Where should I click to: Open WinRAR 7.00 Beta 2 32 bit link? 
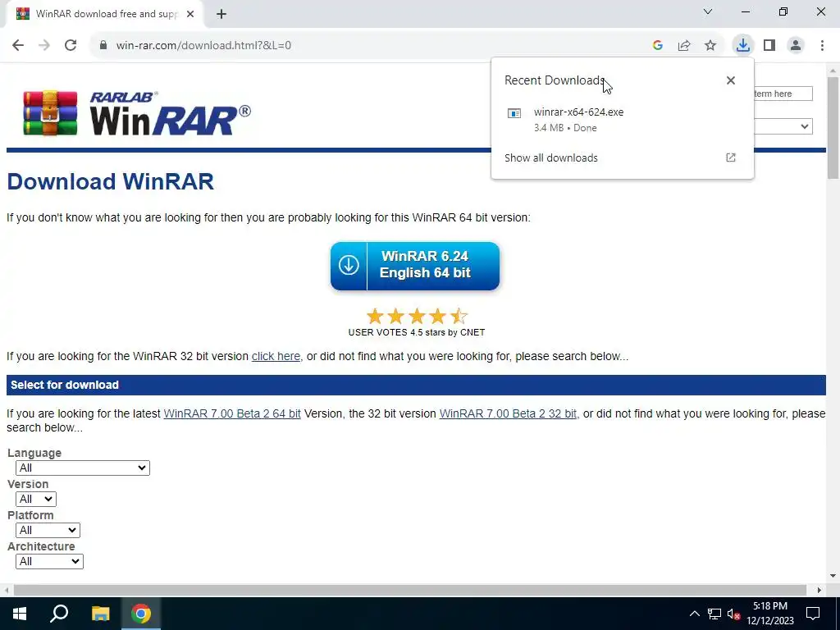(509, 413)
